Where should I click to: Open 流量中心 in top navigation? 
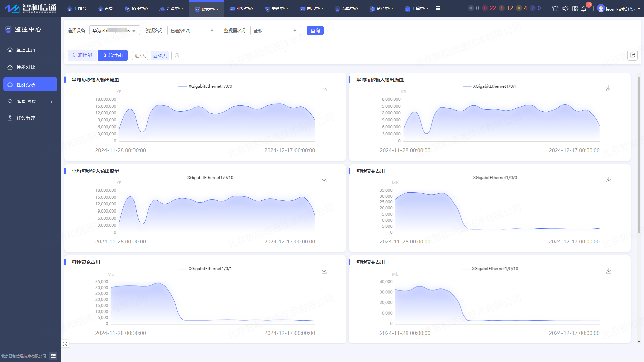[x=346, y=9]
